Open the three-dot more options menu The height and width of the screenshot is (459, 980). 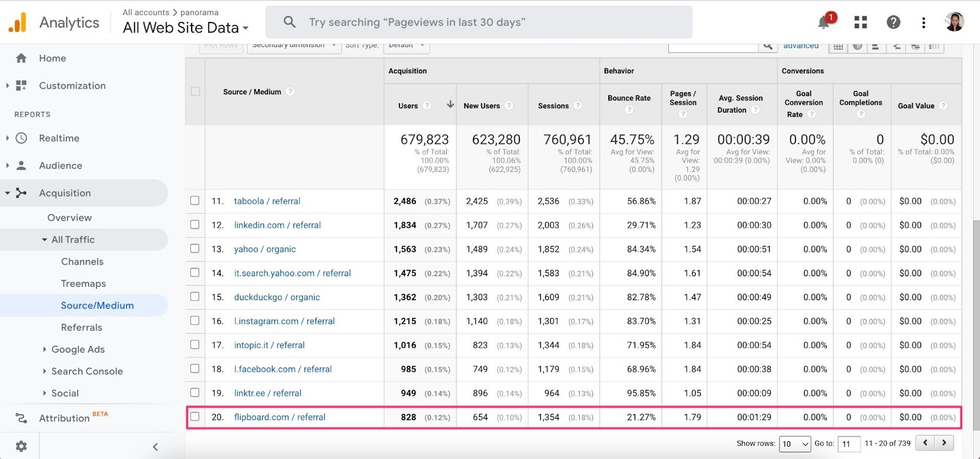pos(923,22)
